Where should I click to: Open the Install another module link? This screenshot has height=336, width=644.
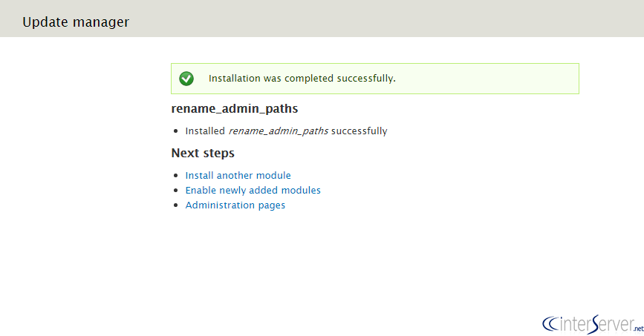[x=238, y=175]
